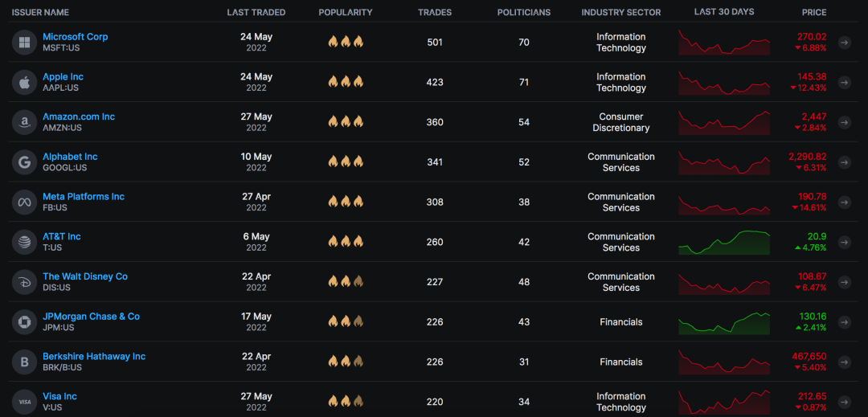Click the Apple logo icon
This screenshot has height=417, width=868.
tap(24, 82)
